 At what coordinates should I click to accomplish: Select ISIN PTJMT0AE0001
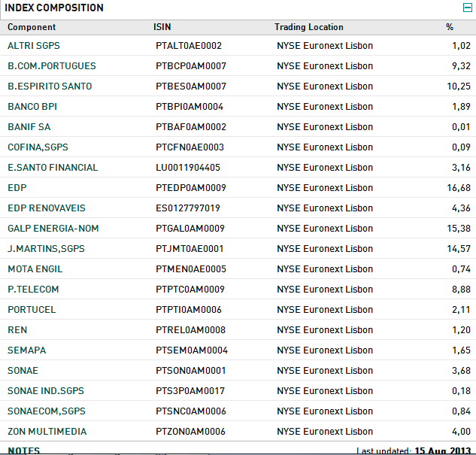pyautogui.click(x=189, y=249)
